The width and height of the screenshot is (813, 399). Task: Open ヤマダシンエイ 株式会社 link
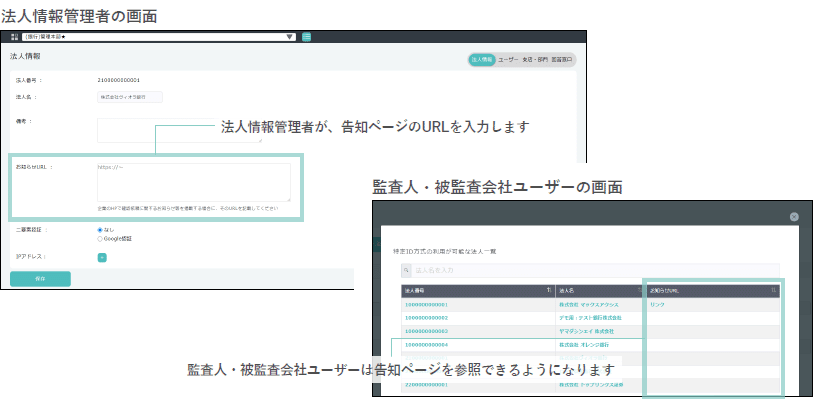pos(586,331)
